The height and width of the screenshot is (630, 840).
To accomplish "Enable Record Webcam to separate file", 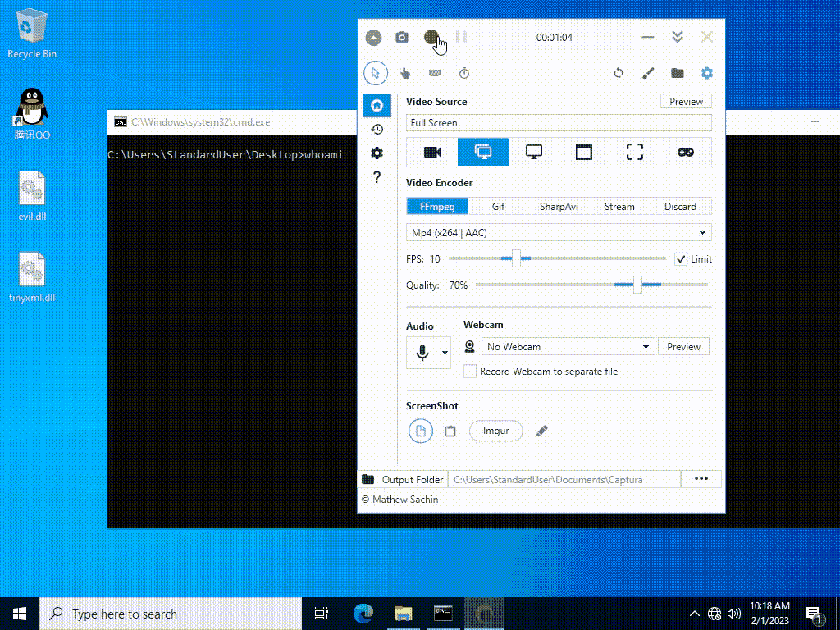I will [x=470, y=372].
